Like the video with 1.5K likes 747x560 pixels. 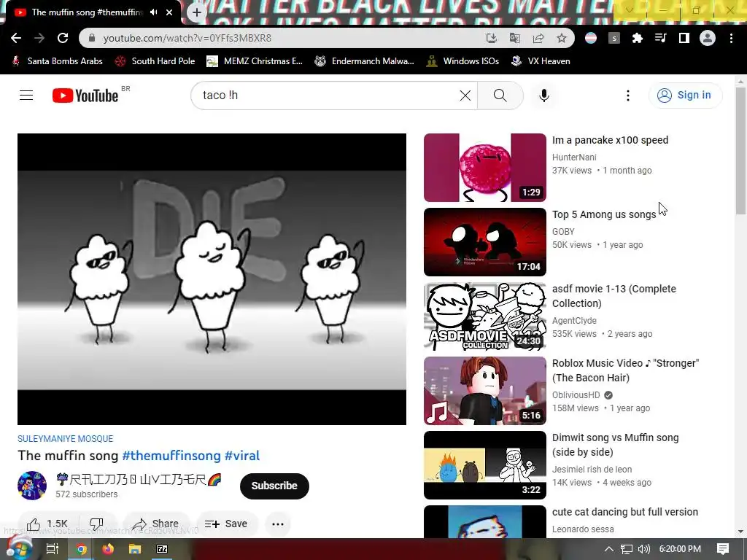coord(47,524)
